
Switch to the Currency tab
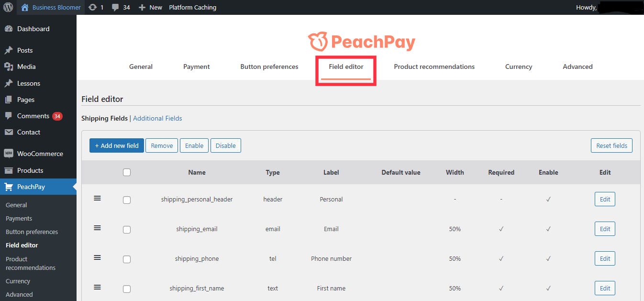(x=519, y=67)
